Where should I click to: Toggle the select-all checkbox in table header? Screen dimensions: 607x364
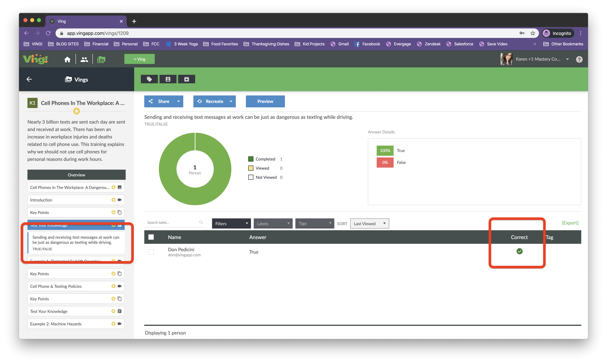[151, 237]
